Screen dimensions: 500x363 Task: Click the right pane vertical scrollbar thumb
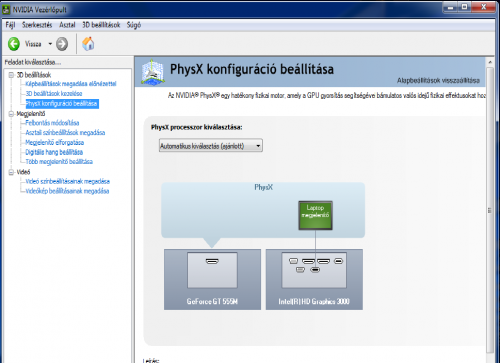pyautogui.click(x=490, y=210)
